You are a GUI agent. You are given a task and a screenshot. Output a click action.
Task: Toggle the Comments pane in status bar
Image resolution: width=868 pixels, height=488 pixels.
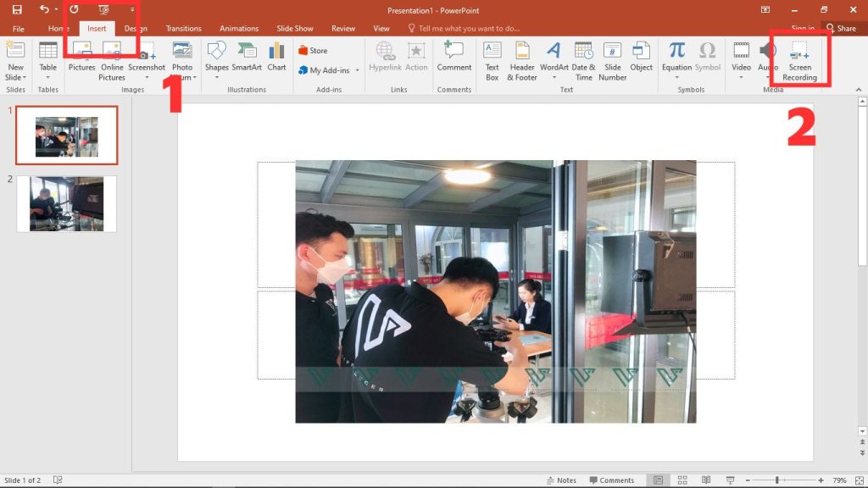point(610,480)
